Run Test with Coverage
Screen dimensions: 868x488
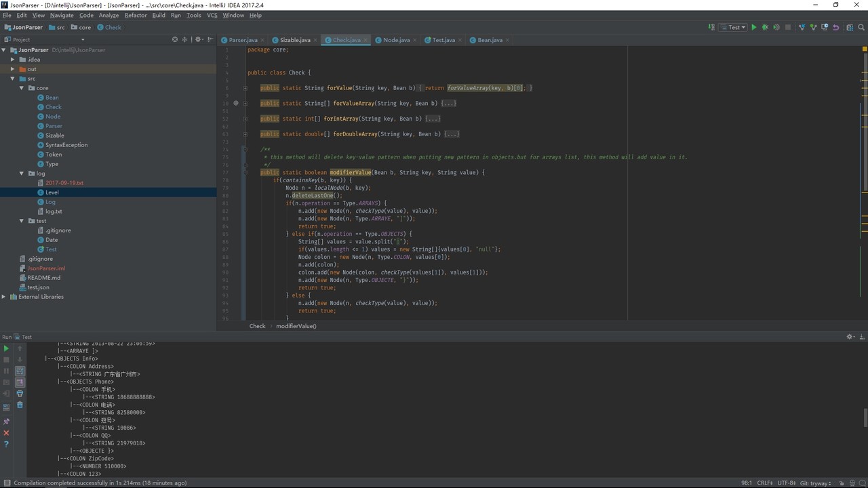(x=776, y=27)
